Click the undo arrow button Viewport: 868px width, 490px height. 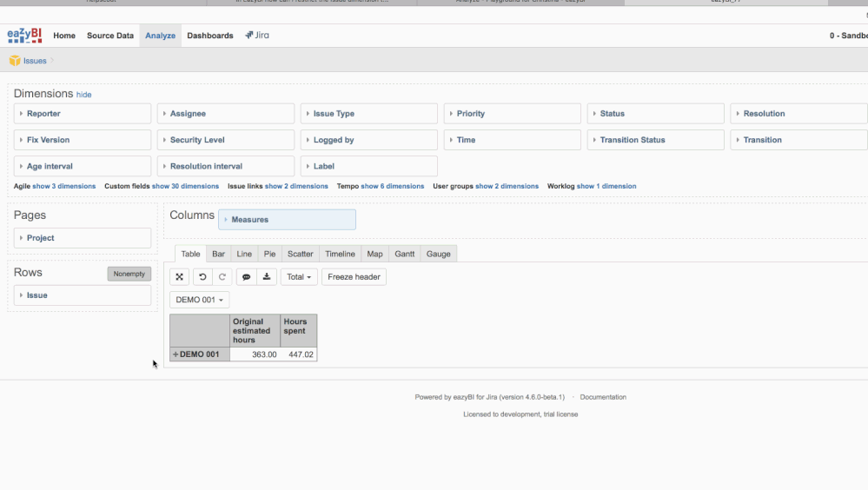202,277
